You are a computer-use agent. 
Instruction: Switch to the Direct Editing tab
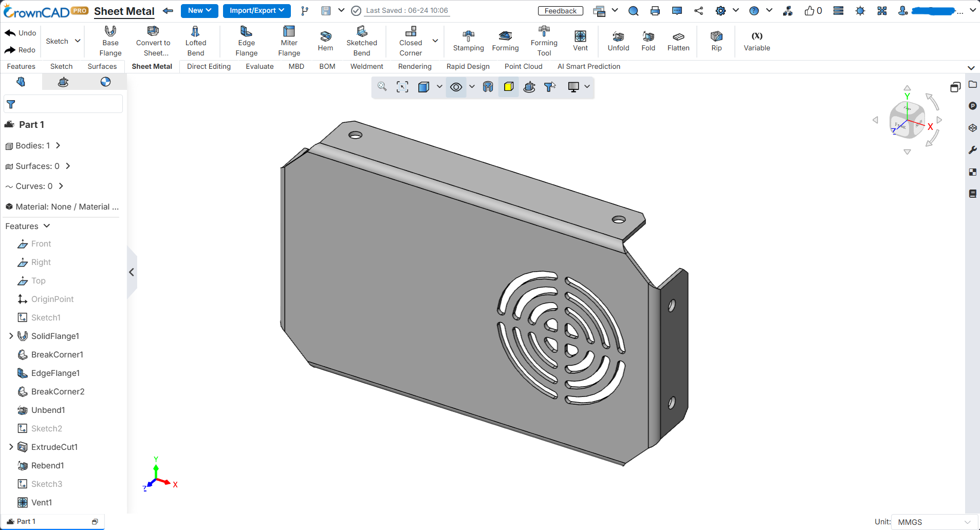coord(209,66)
